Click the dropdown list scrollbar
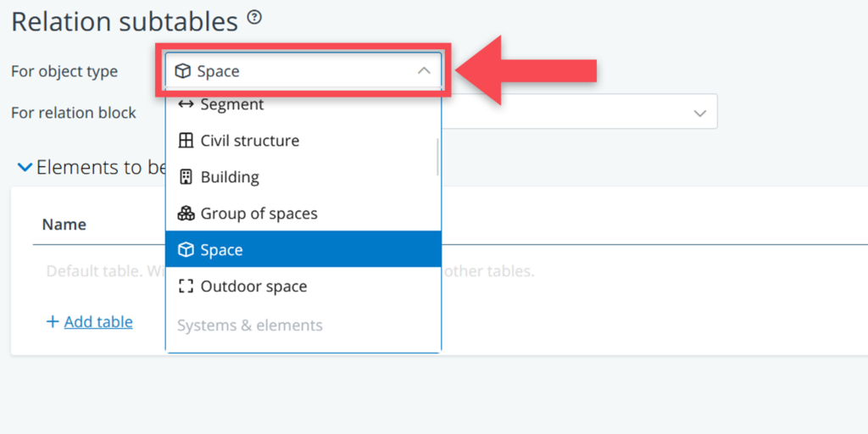Viewport: 868px width, 434px height. (x=437, y=157)
